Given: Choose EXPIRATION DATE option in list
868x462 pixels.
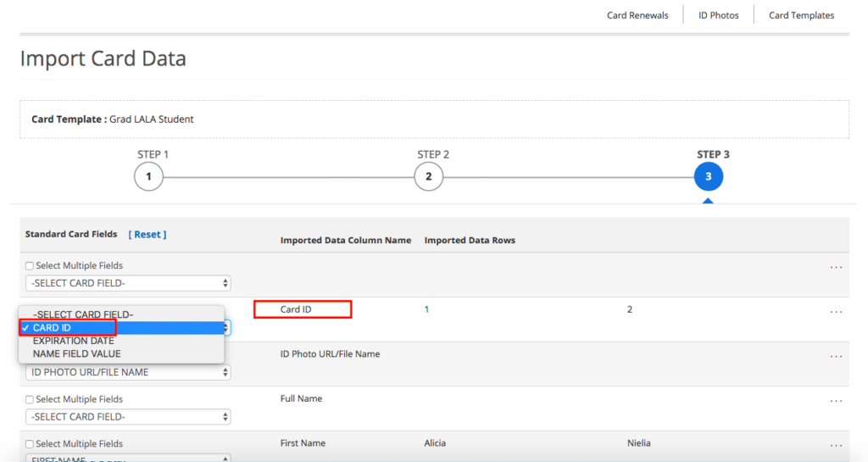Looking at the screenshot, I should click(x=121, y=341).
